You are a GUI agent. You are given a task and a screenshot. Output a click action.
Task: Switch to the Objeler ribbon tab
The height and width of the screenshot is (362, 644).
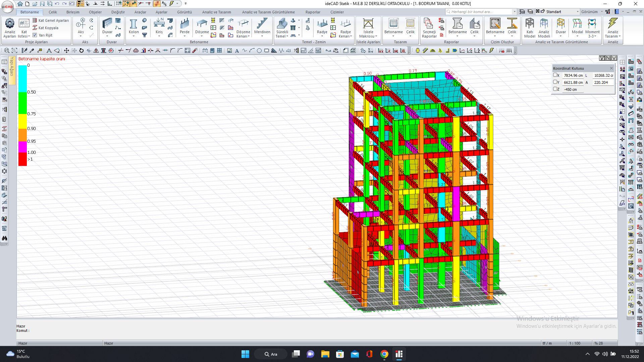click(x=95, y=12)
